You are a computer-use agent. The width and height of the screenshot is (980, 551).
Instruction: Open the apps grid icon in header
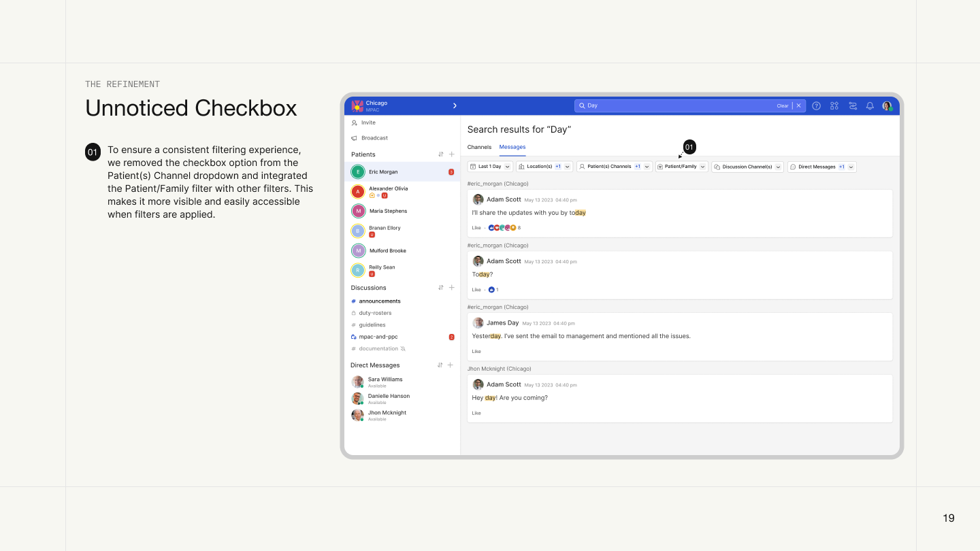pyautogui.click(x=834, y=106)
